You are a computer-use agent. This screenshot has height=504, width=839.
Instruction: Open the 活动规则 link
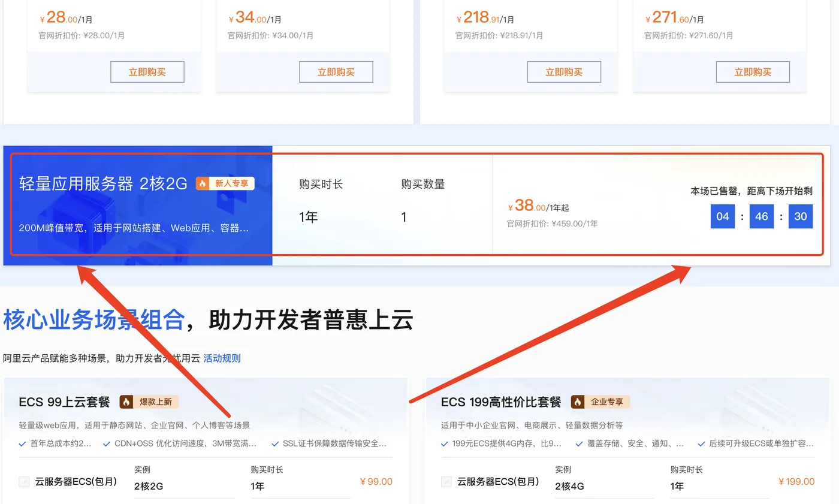point(222,358)
